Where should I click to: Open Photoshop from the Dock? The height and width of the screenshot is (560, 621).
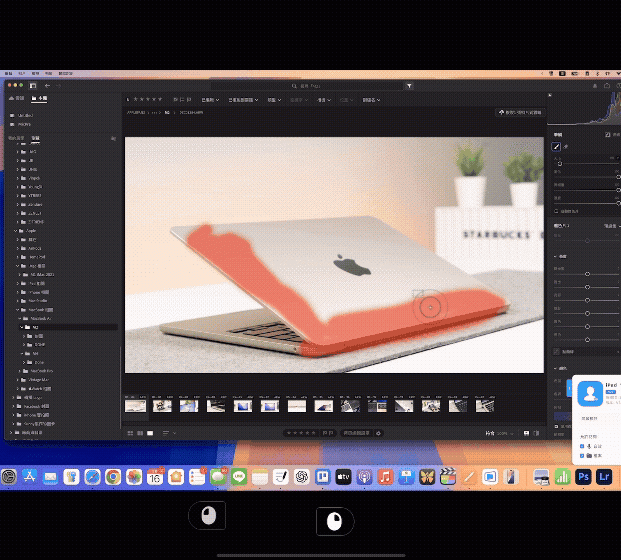click(583, 478)
